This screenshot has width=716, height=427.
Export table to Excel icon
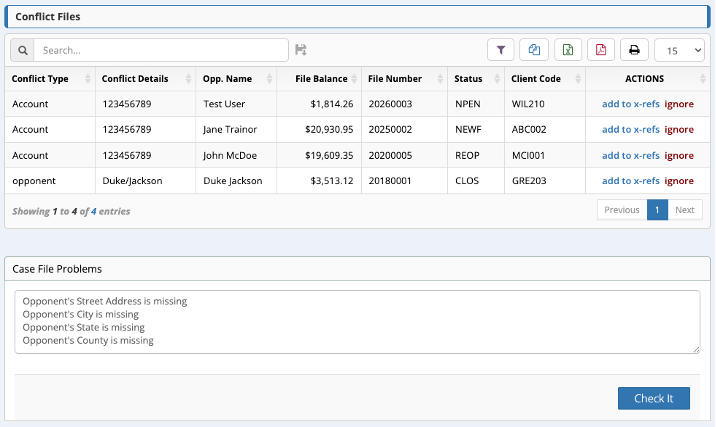[x=568, y=50]
